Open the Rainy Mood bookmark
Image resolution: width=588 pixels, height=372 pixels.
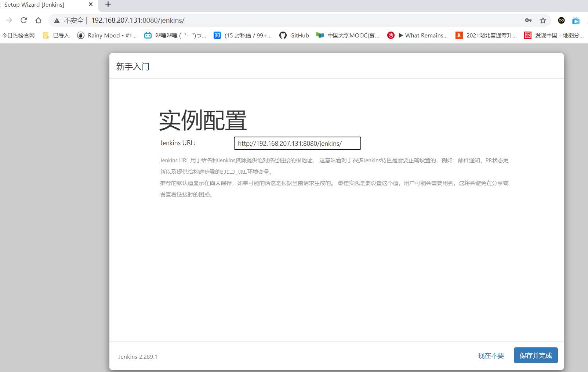point(107,35)
